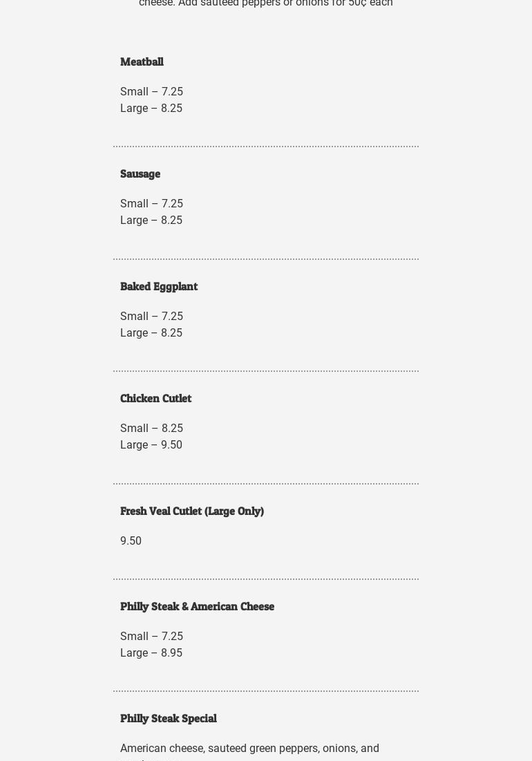Select the Fresh Veal Cutlet 9.50 price
The width and height of the screenshot is (532, 761).
(x=131, y=541)
